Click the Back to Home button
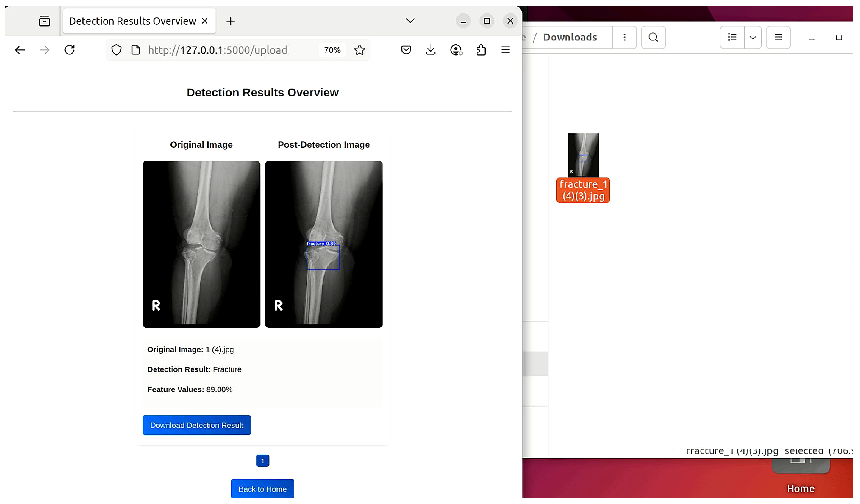Image resolution: width=860 pixels, height=504 pixels. point(263,489)
